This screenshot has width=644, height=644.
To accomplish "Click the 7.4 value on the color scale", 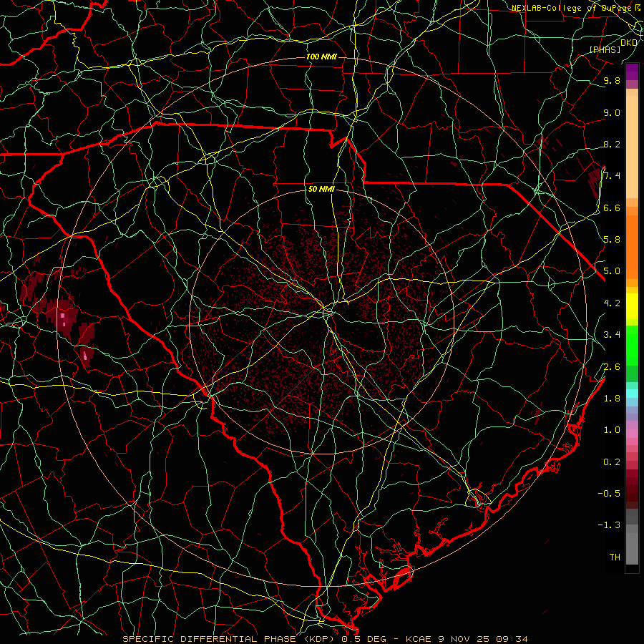I will (x=612, y=176).
